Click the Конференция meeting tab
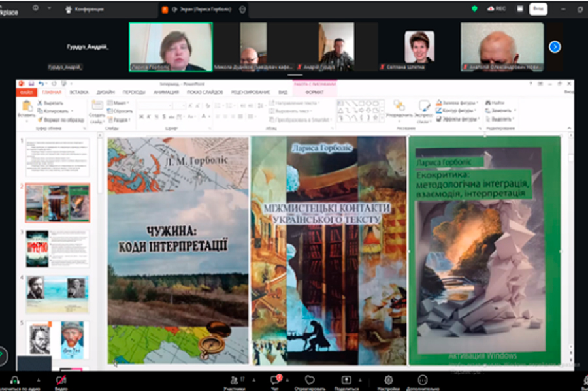Screen dimensions: 588x392 click(85, 9)
